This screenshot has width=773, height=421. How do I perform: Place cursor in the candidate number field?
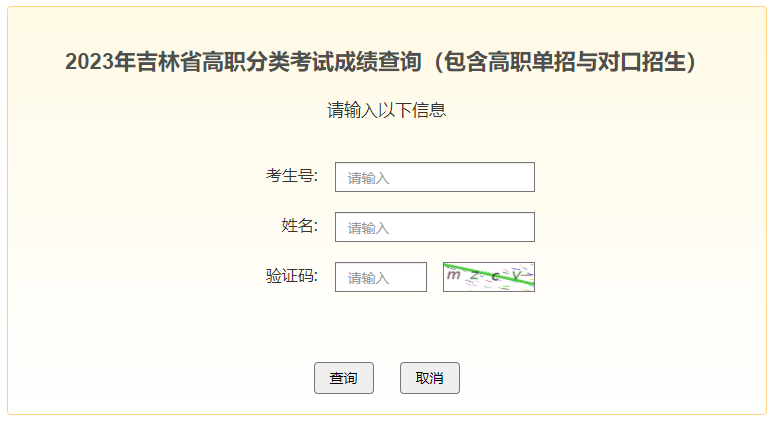tap(435, 177)
